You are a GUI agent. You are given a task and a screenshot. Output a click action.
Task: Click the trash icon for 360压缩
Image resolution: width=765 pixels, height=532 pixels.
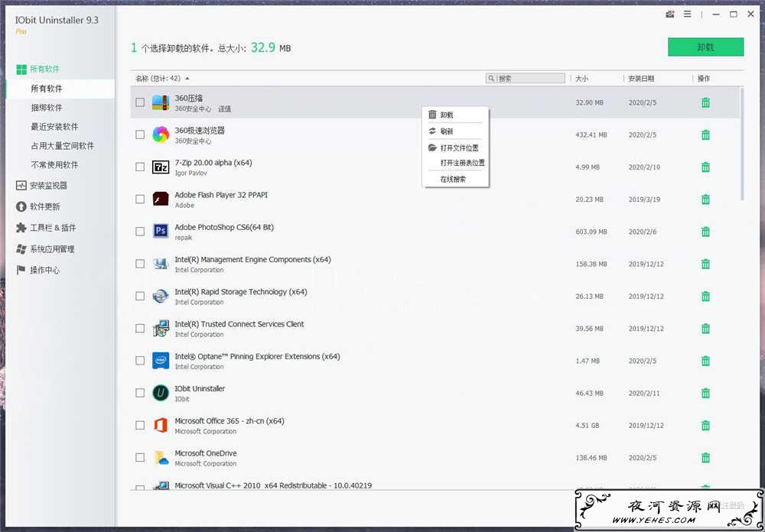tap(705, 102)
